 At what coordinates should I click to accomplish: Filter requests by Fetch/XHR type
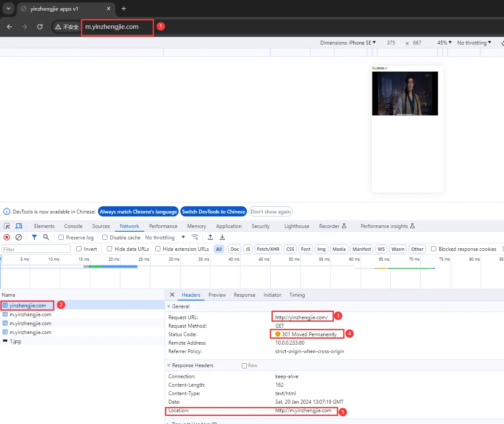pyautogui.click(x=268, y=249)
